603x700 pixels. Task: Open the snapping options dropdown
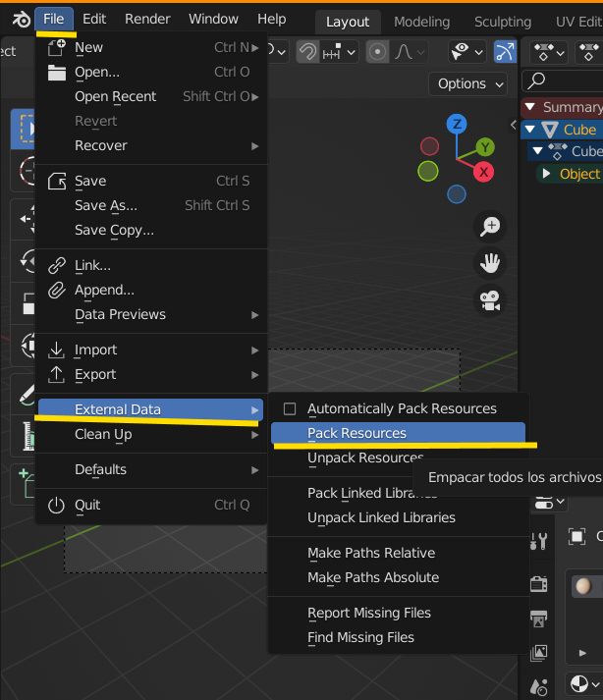tap(341, 52)
